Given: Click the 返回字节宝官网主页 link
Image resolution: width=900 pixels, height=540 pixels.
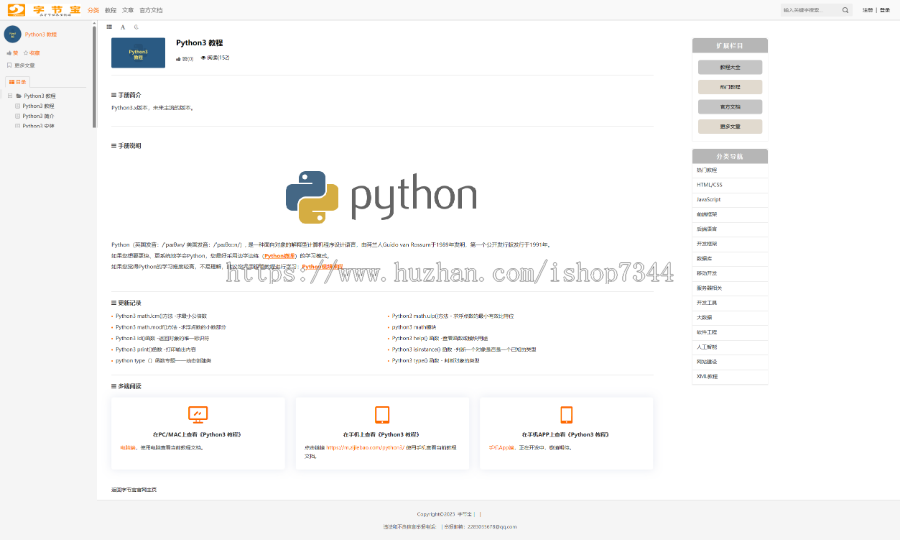Looking at the screenshot, I should 134,490.
